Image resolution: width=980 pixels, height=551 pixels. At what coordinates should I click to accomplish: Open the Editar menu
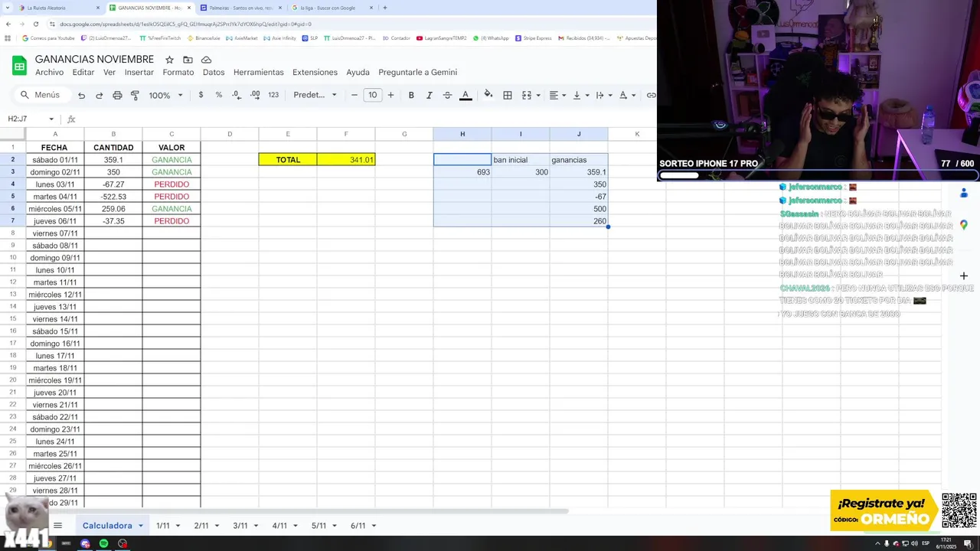point(83,72)
